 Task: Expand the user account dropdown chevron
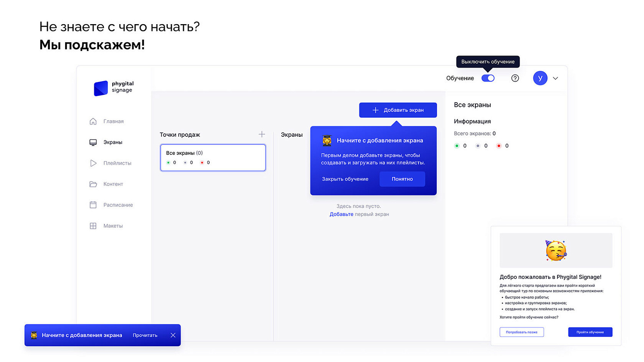tap(555, 78)
